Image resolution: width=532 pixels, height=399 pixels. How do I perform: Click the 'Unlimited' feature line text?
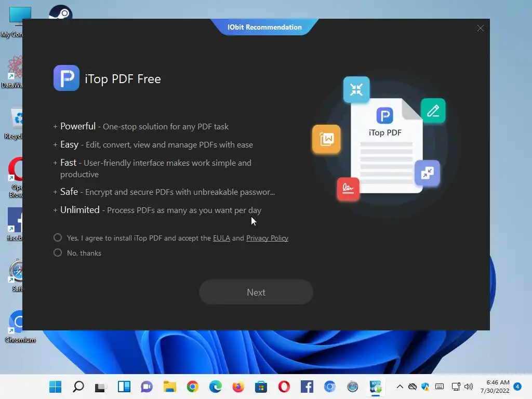click(161, 210)
